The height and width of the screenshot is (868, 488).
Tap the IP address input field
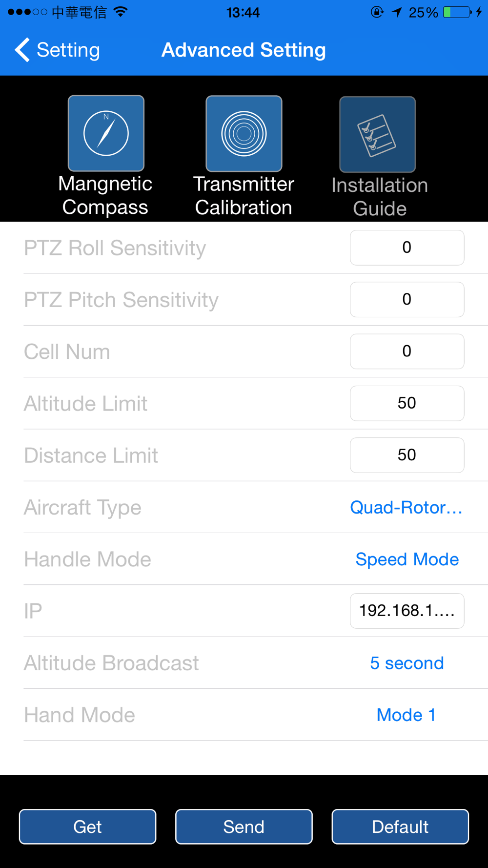[407, 611]
